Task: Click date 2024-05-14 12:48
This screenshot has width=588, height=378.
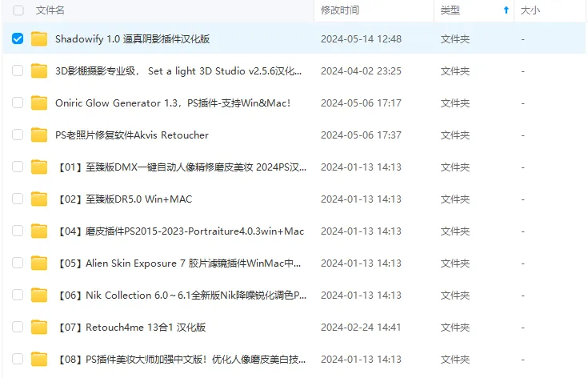Action: tap(361, 39)
